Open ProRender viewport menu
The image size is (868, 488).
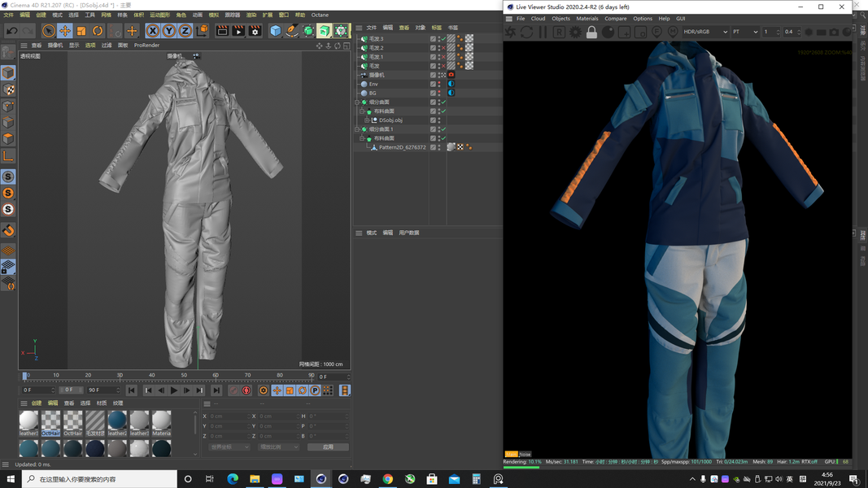tap(146, 46)
